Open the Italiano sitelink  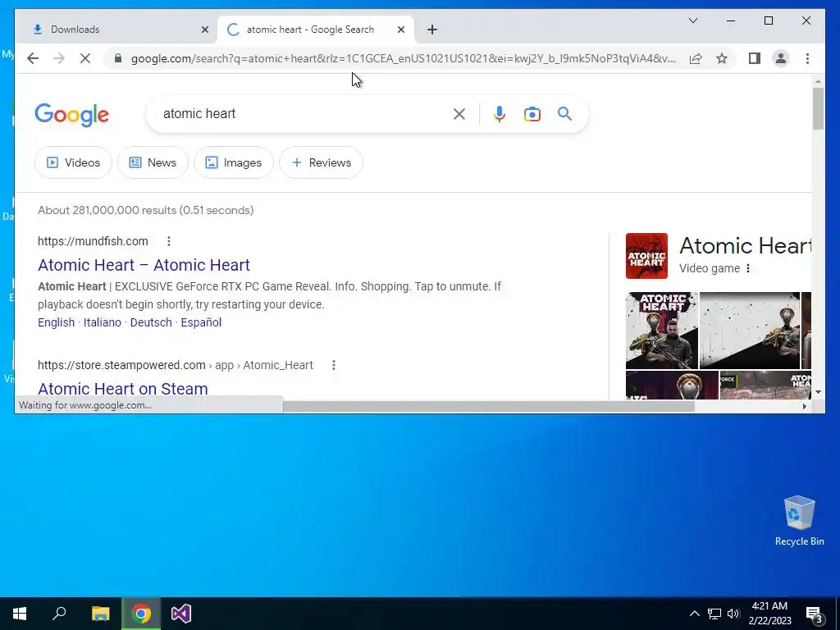(x=103, y=322)
